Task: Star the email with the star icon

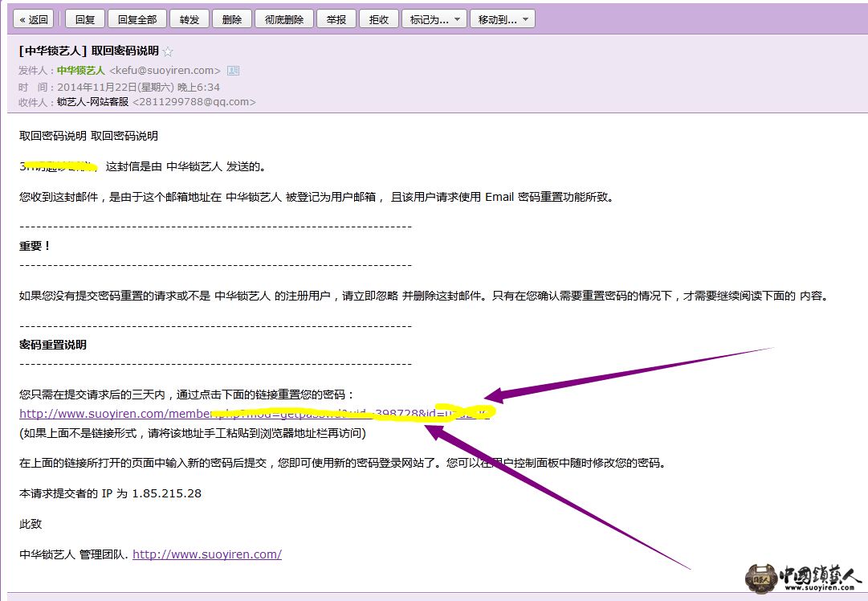Action: (x=168, y=51)
